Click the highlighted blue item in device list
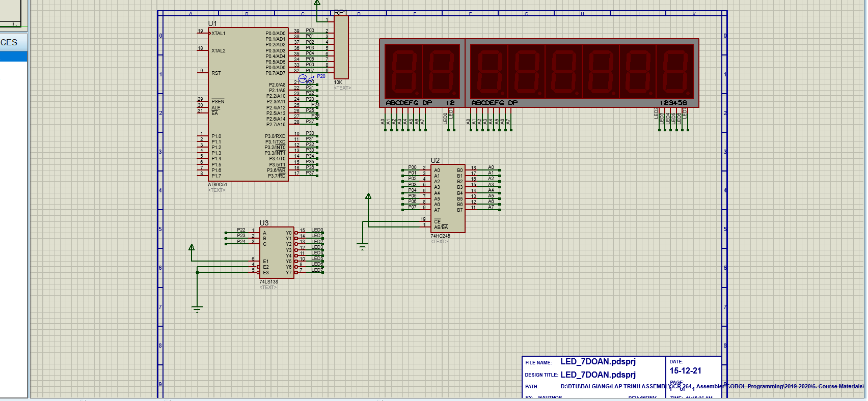The width and height of the screenshot is (868, 401). coord(13,57)
